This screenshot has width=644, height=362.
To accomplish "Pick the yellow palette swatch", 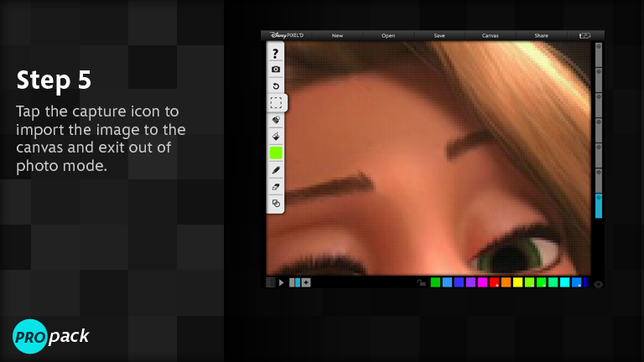I will click(x=517, y=282).
